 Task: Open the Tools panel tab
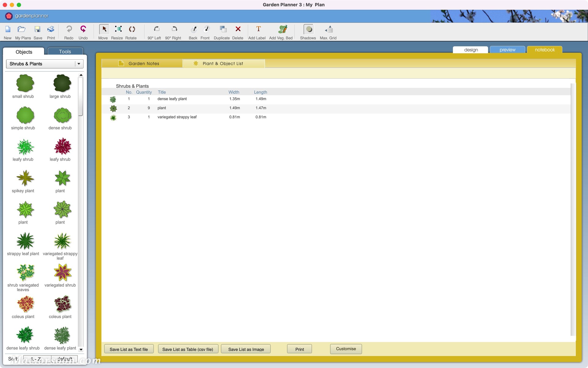point(65,52)
